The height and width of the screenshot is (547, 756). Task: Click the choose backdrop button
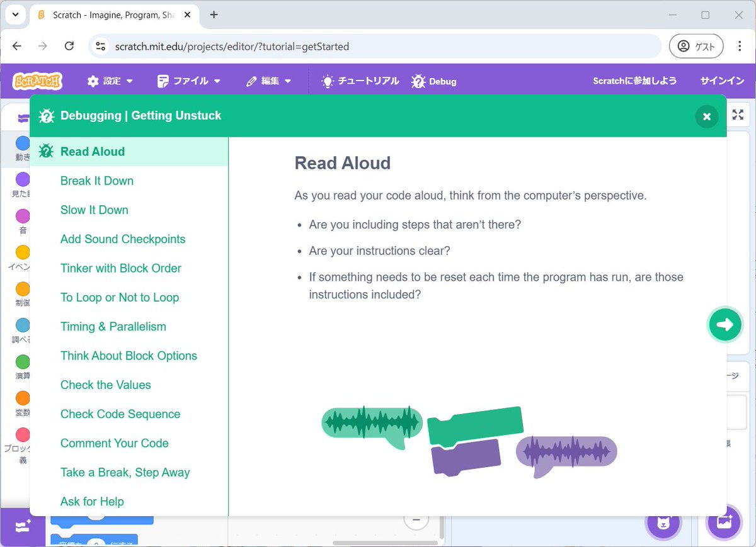[724, 522]
